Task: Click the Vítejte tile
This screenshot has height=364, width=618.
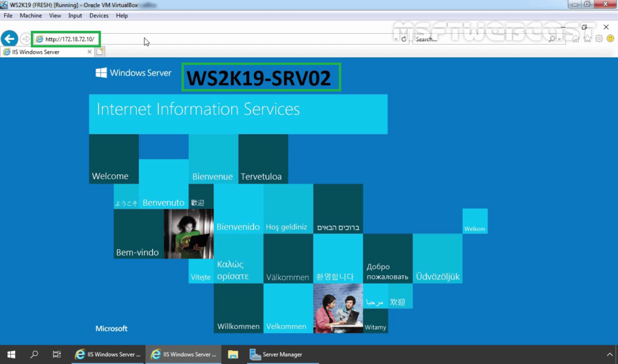Action: point(201,271)
